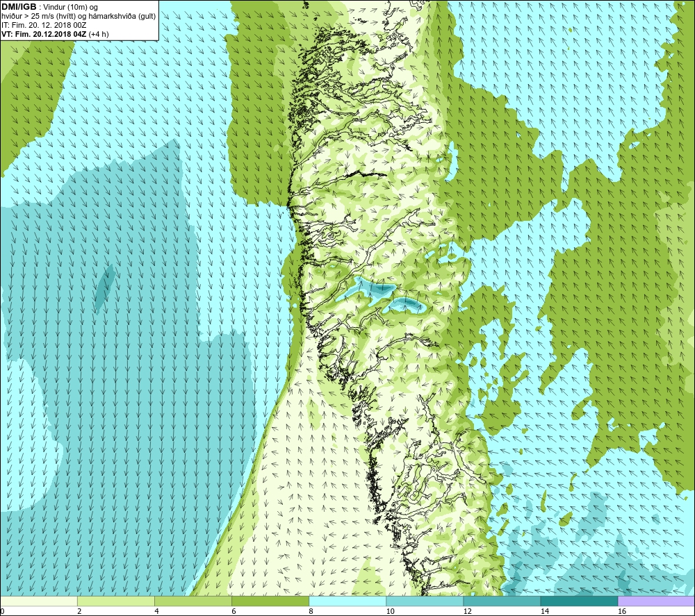Viewport: 695px width, 616px height.
Task: Click the legend scale label 12
Action: [x=467, y=611]
